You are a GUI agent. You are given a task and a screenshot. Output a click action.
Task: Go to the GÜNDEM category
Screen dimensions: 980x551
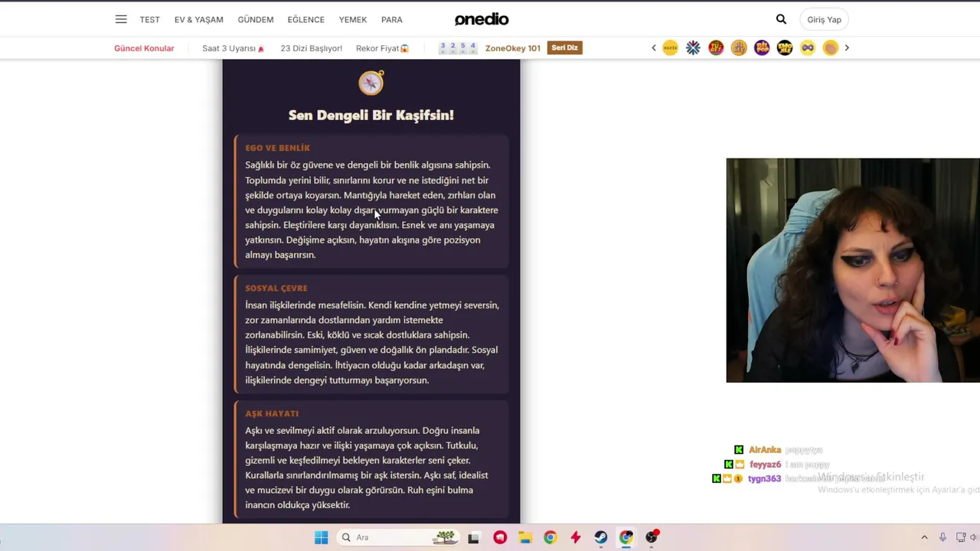[256, 20]
